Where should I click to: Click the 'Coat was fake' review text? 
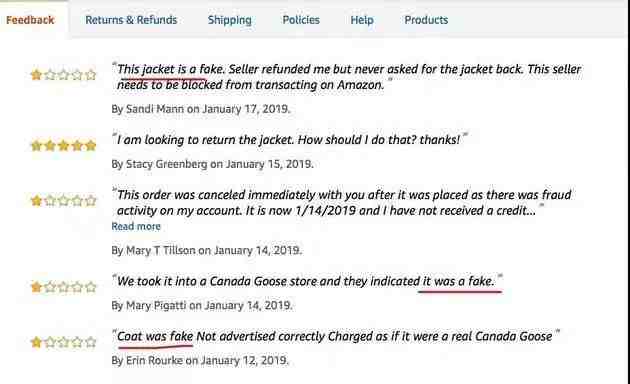tap(155, 336)
